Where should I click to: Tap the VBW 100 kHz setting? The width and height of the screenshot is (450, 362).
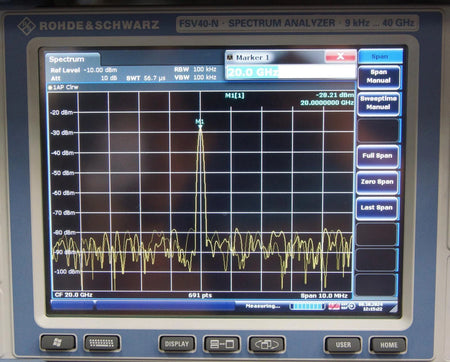pos(195,77)
